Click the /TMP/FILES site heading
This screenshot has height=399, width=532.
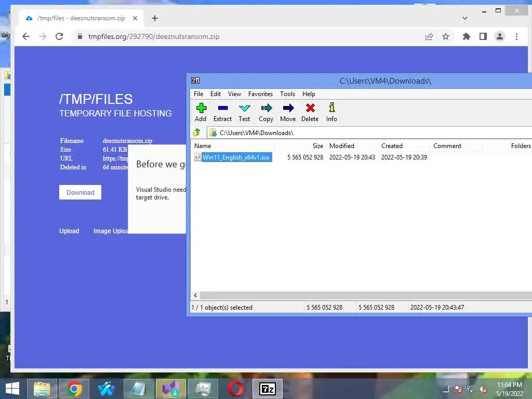[96, 99]
